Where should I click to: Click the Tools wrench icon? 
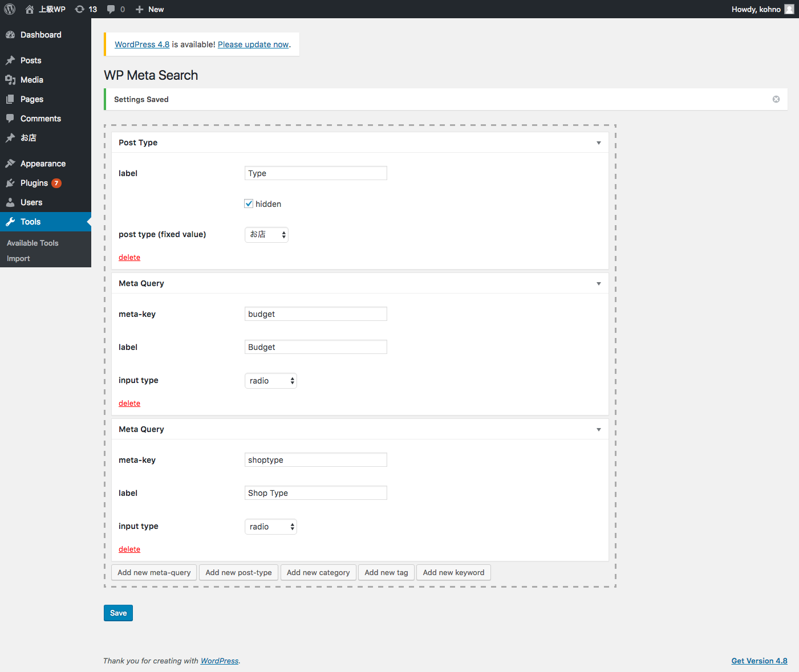coord(10,222)
